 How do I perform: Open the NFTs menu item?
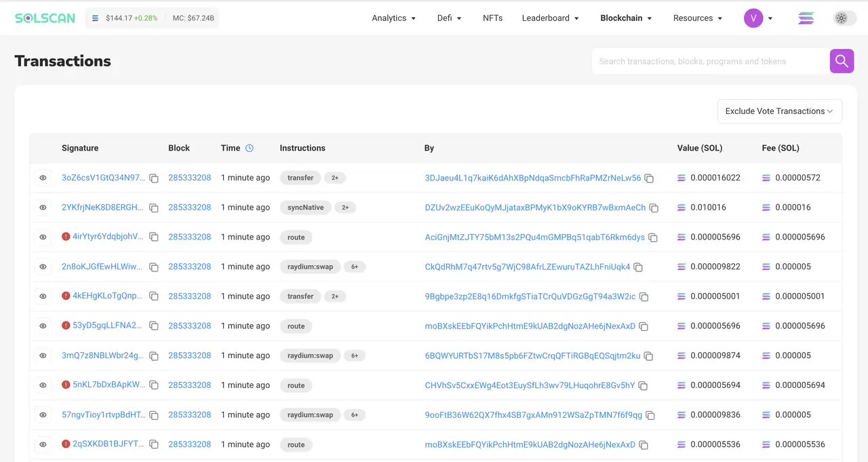point(492,18)
